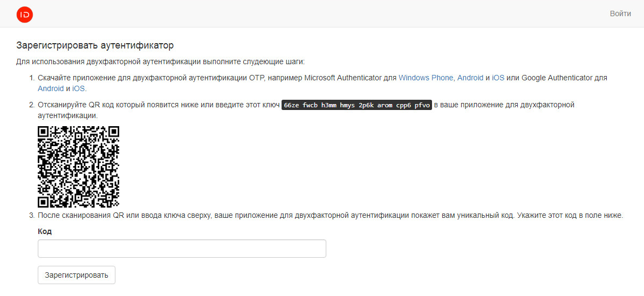Open Android link for Google Authenticator

click(x=51, y=88)
